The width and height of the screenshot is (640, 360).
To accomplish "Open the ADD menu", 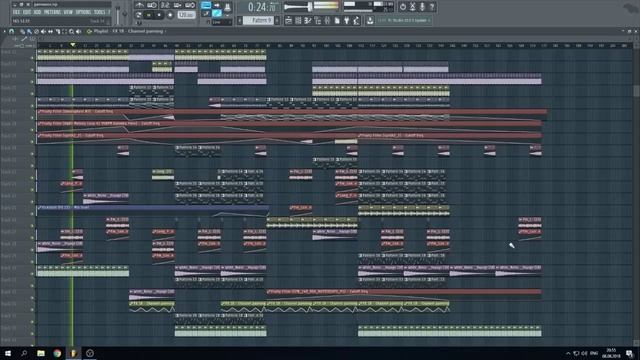I will [x=37, y=12].
